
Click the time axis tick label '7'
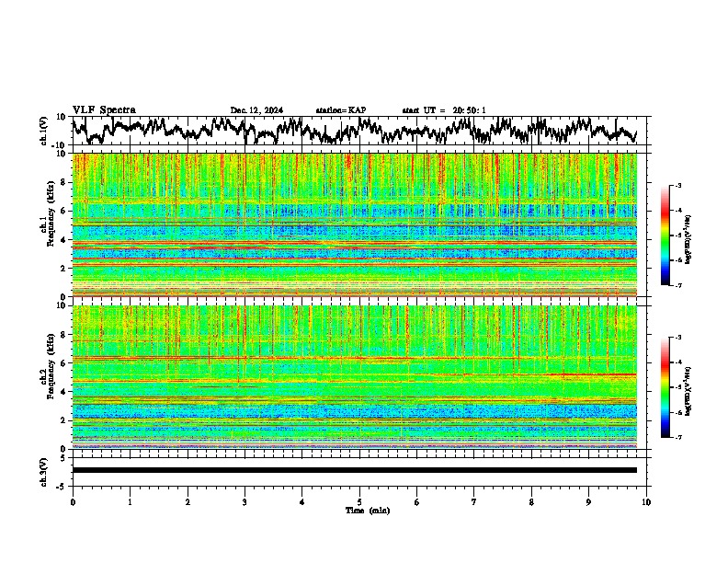coord(474,502)
